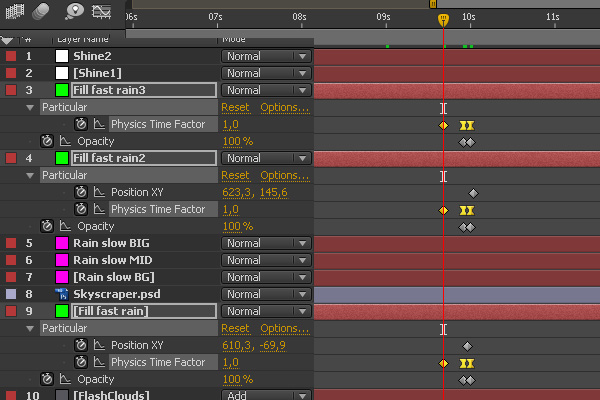600x400 pixels.
Task: Select layer 3 Physics Time Factor keyframe at playhead
Action: 443,126
